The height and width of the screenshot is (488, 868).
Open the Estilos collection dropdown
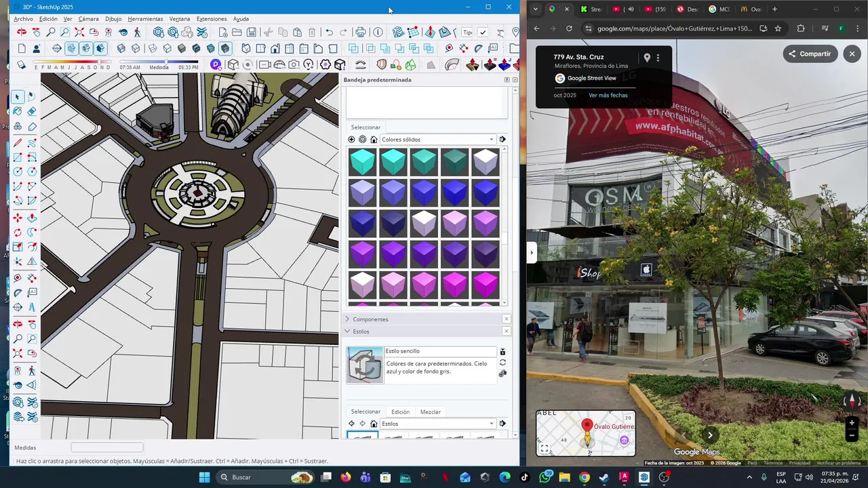click(x=437, y=424)
